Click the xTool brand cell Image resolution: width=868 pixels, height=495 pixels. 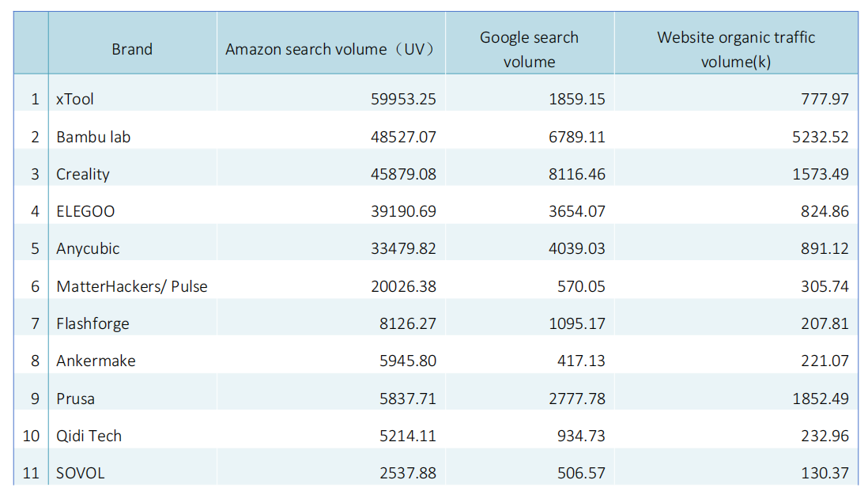76,99
